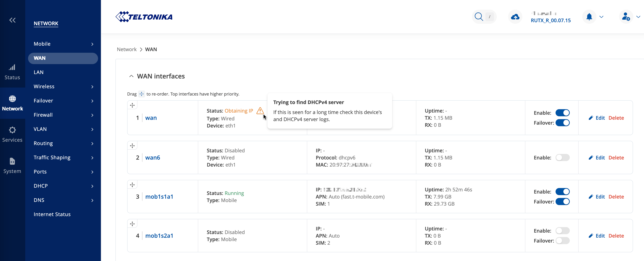644x261 pixels.
Task: Select the Network globe icon
Action: click(12, 99)
